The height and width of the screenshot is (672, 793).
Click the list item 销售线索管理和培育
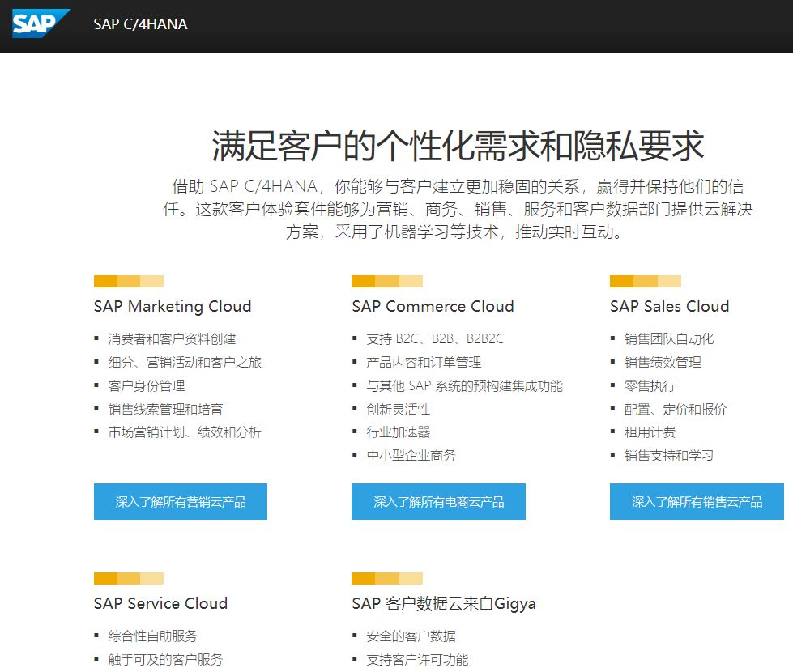point(165,409)
